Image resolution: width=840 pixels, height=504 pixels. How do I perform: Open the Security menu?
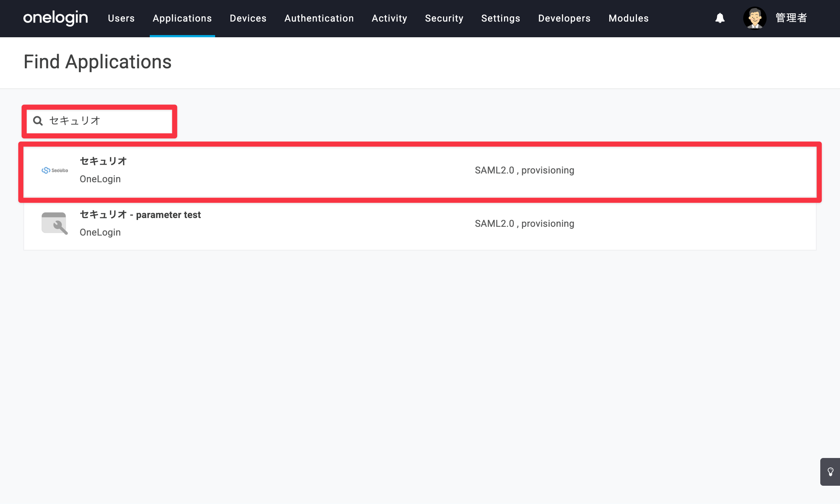tap(444, 18)
